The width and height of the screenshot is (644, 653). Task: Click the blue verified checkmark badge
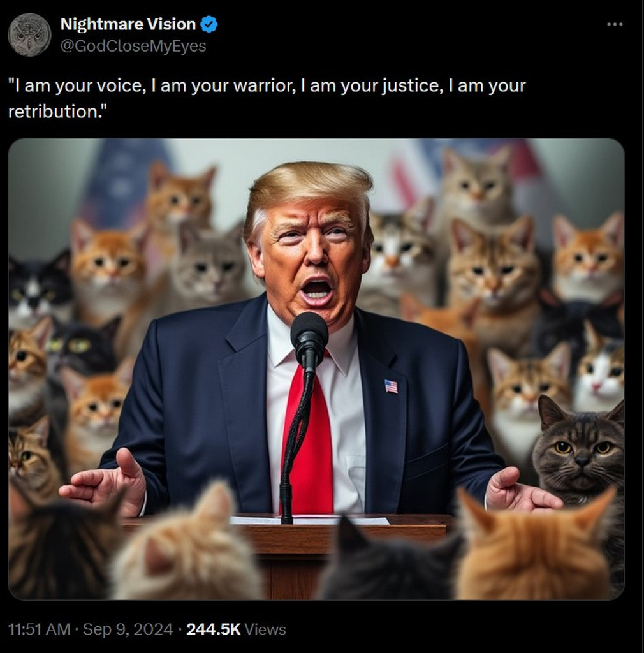[x=209, y=25]
